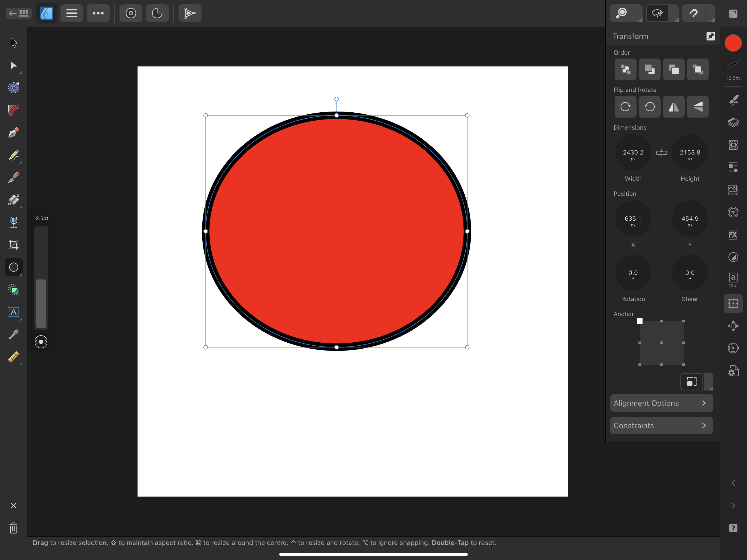The height and width of the screenshot is (560, 747).
Task: Open the FX layer effects studio
Action: coord(733,235)
